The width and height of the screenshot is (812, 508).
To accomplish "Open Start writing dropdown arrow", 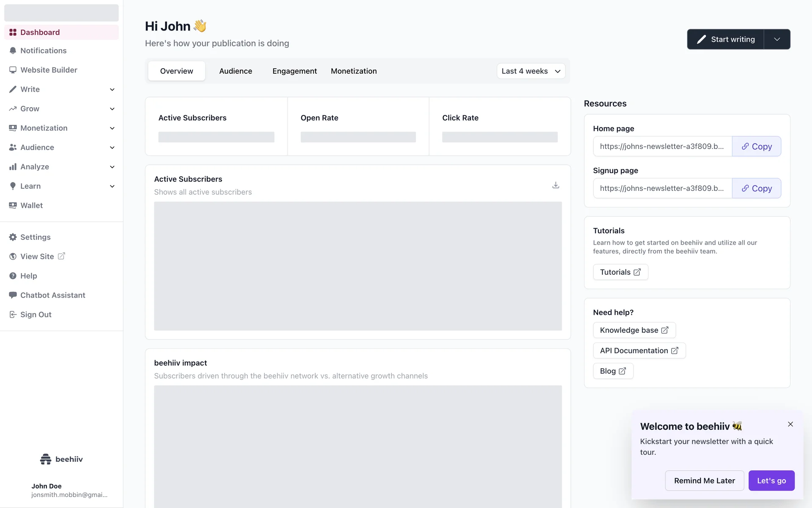I will click(x=777, y=39).
